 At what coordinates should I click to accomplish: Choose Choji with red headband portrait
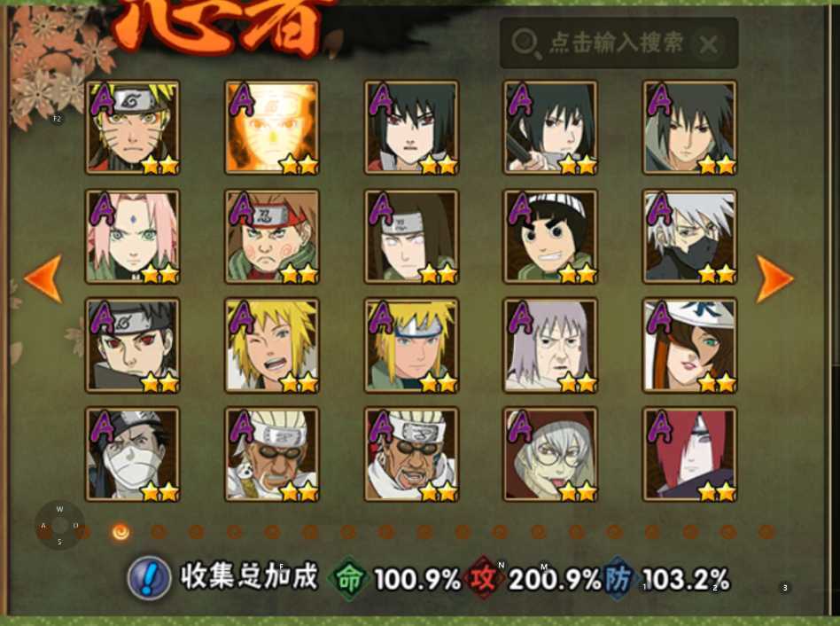click(x=272, y=237)
